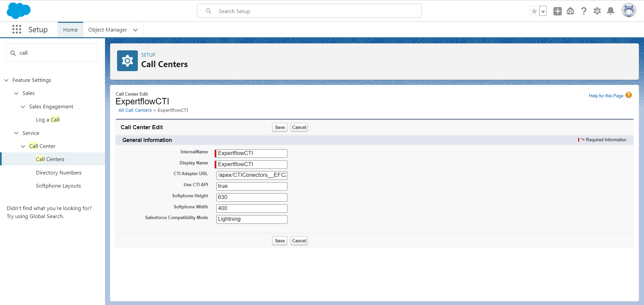
Task: Open the Salesforce Help question mark icon
Action: [x=584, y=11]
